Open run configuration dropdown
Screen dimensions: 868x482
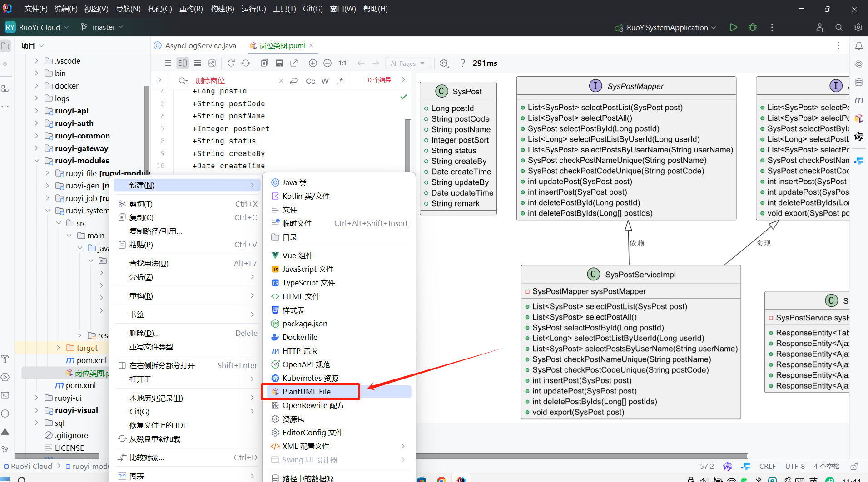coord(666,27)
